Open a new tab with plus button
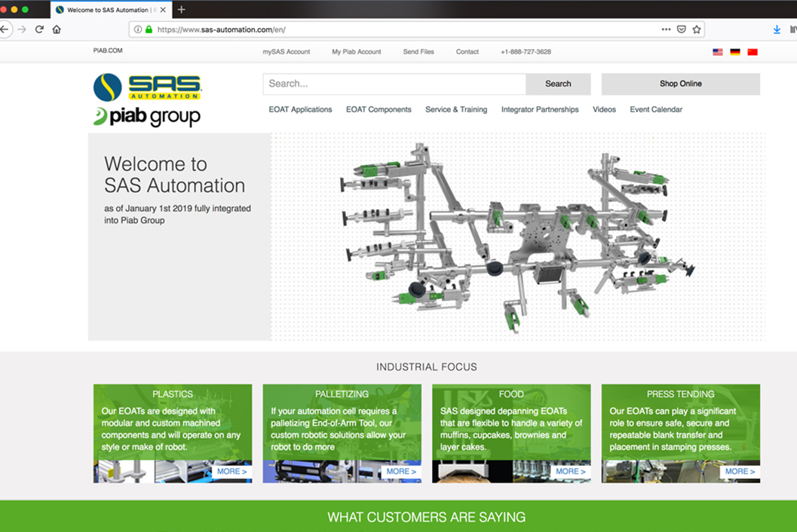This screenshot has width=797, height=532. pyautogui.click(x=182, y=9)
